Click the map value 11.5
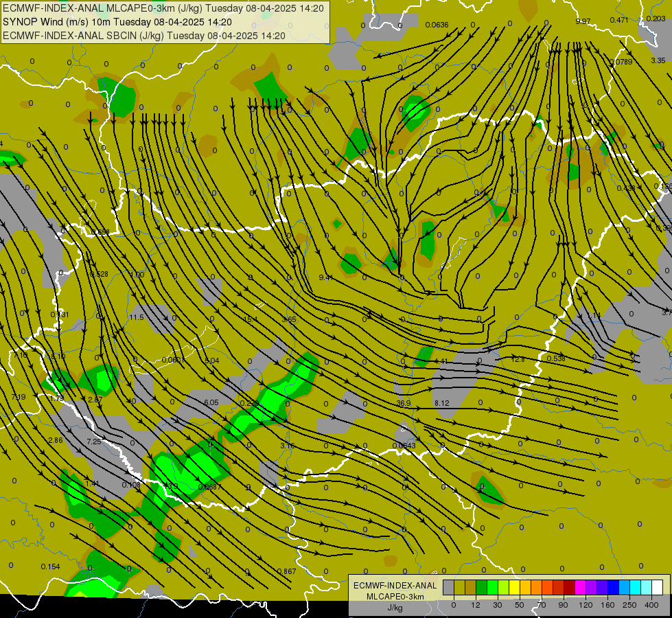 coord(137,317)
